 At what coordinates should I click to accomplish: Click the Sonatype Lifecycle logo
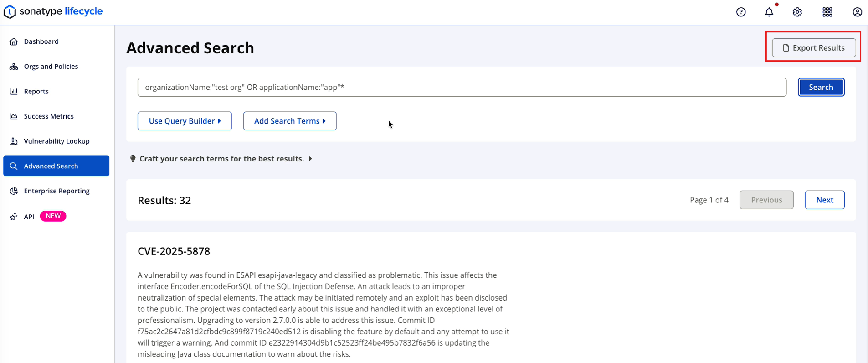pyautogui.click(x=53, y=11)
